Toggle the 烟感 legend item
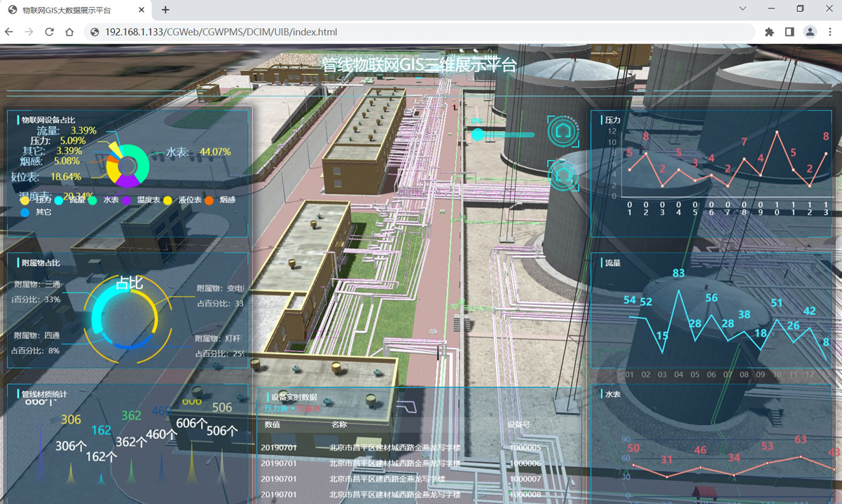Screen dimensions: 842x504 coord(221,200)
